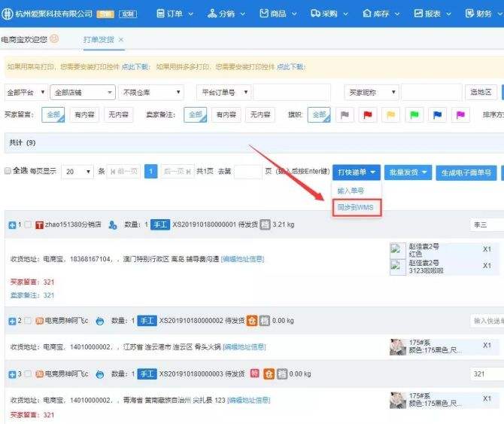This screenshot has width=504, height=424.
Task: Expand the 全部平台 dropdown
Action: click(26, 93)
